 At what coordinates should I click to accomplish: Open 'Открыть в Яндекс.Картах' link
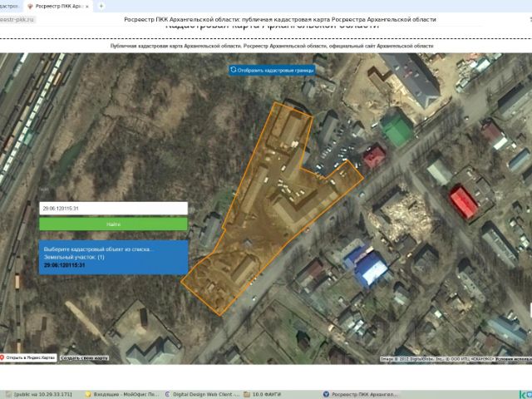27,357
